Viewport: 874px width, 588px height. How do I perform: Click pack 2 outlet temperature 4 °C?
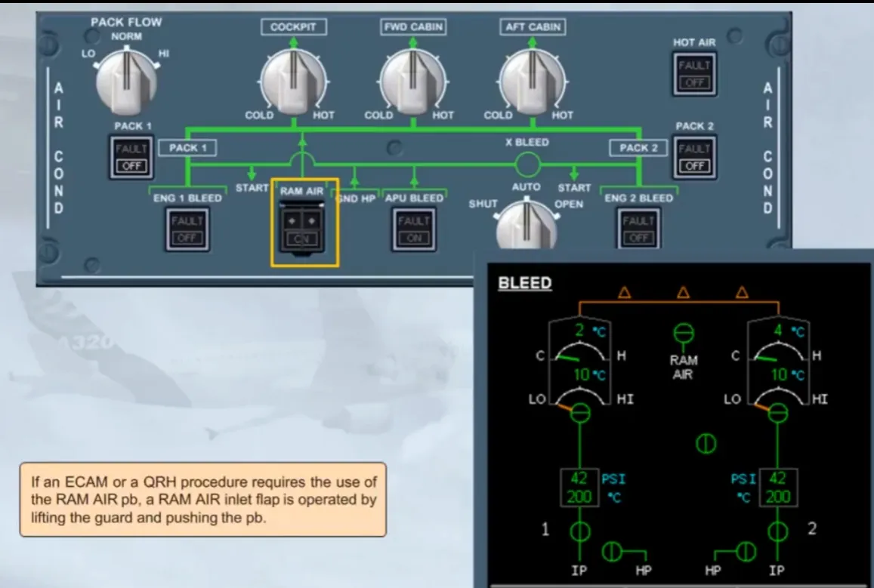(x=788, y=331)
